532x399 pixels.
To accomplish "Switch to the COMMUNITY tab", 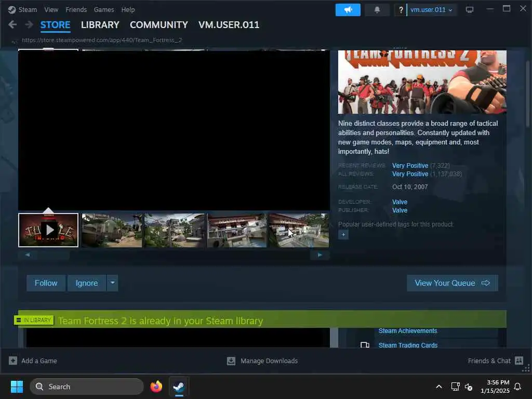I will click(x=159, y=25).
